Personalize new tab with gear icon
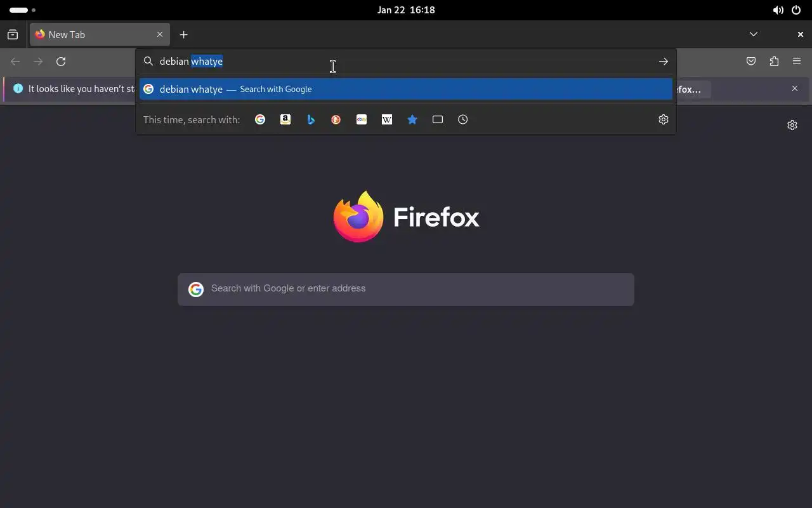The height and width of the screenshot is (508, 812). tap(792, 125)
